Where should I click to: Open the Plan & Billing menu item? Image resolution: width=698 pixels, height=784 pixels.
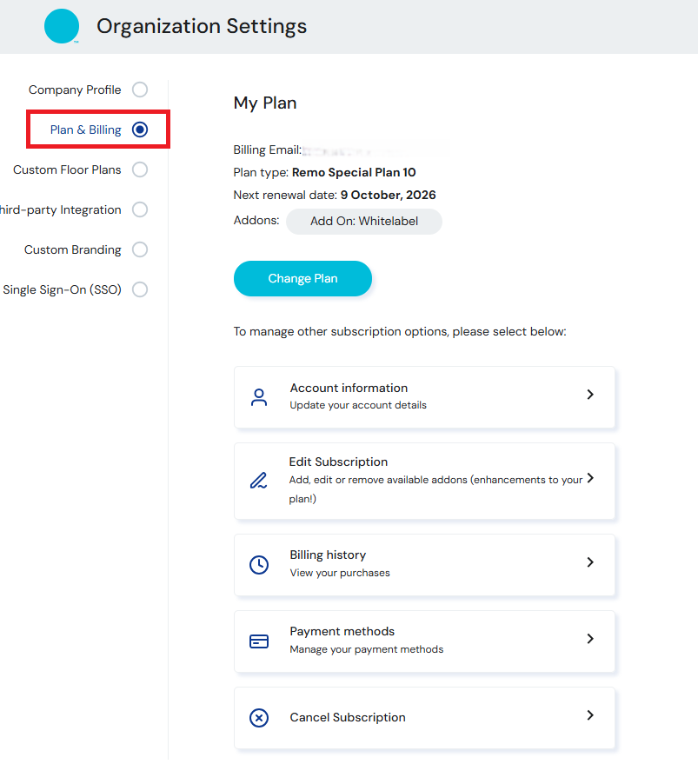86,130
